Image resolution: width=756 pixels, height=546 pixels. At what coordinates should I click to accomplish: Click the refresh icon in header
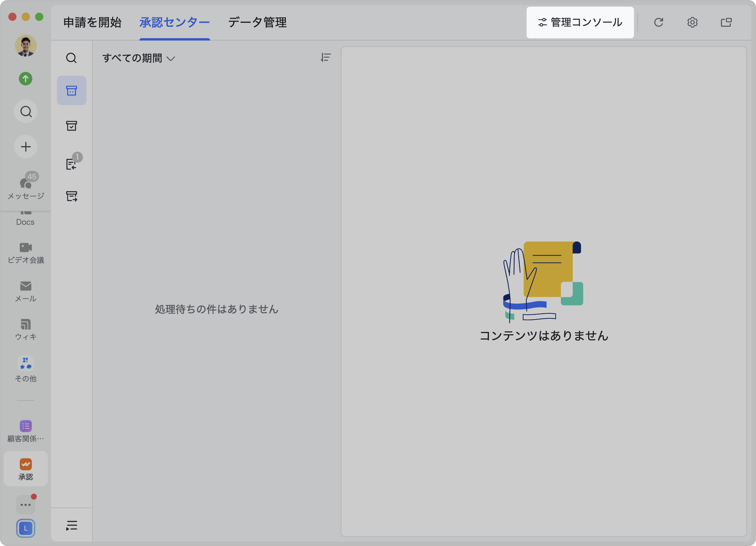pos(658,22)
